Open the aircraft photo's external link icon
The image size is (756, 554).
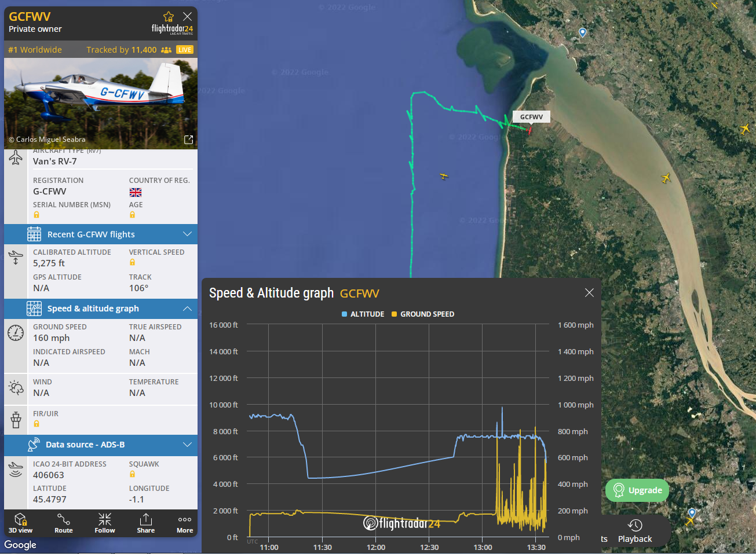point(188,140)
